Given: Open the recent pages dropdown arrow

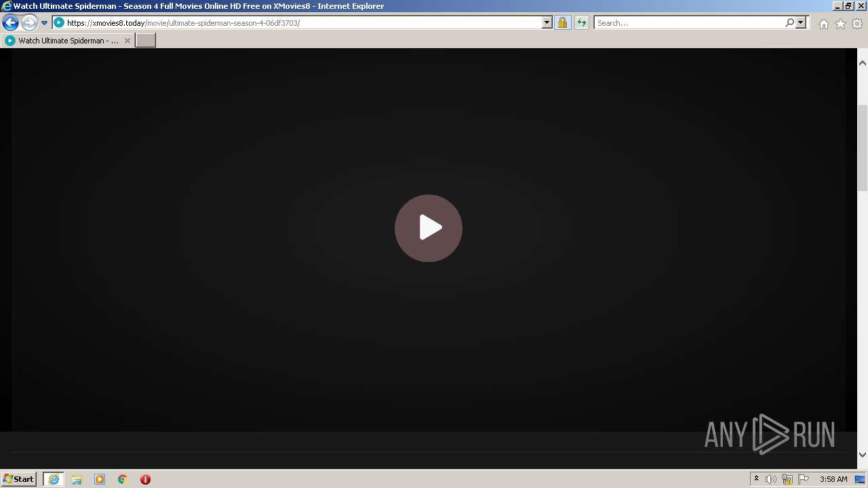Looking at the screenshot, I should [45, 23].
